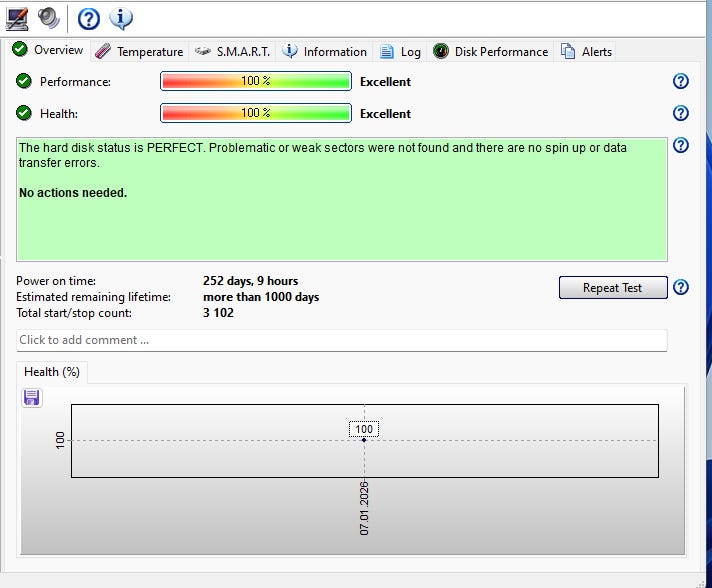Open the Log tab

pos(400,51)
